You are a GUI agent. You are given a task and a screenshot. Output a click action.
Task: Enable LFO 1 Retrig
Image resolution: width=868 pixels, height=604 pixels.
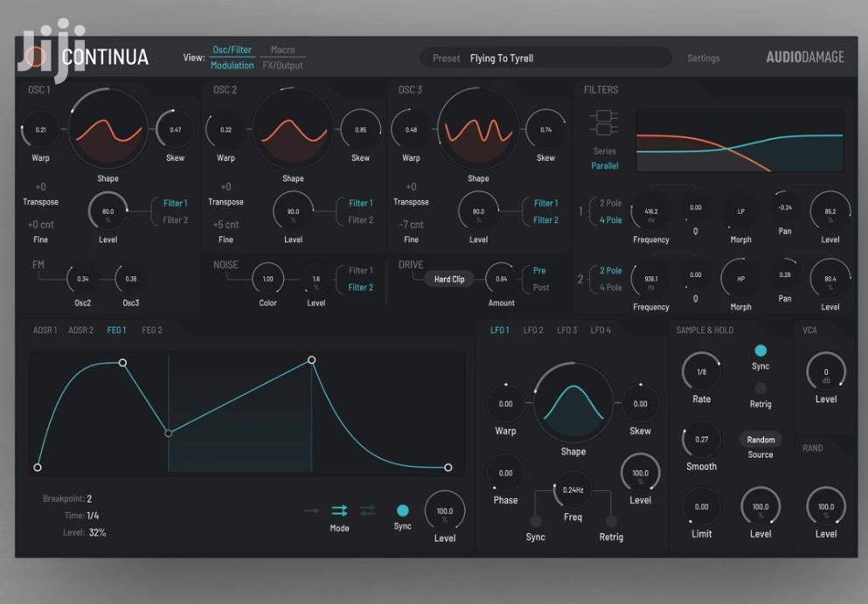(611, 521)
